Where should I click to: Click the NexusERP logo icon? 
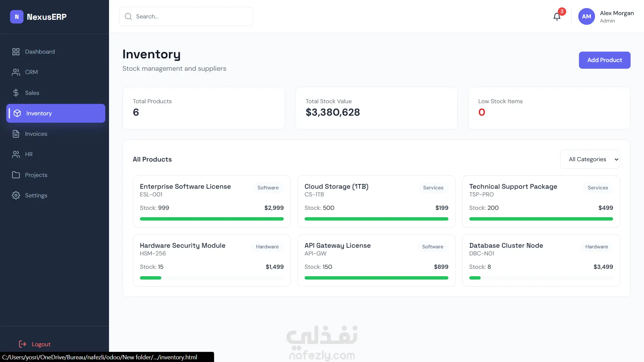(17, 17)
